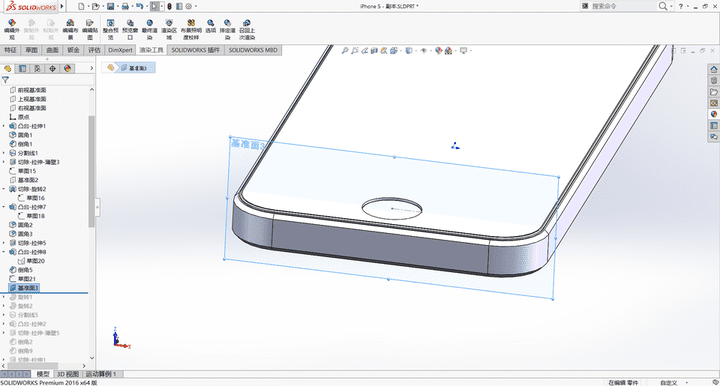Screen dimensions: 720x386
Task: Open the ConfigurationManager tab icon
Action: click(38, 68)
